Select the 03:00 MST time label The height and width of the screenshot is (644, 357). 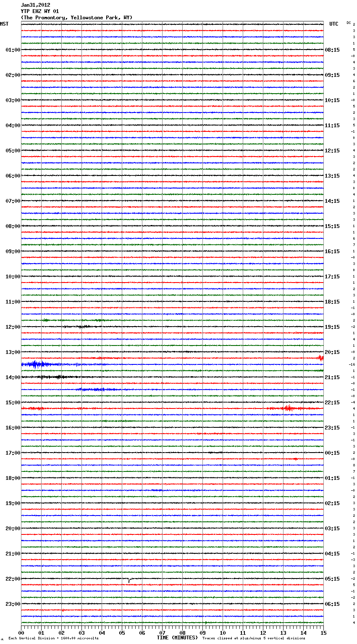13,100
